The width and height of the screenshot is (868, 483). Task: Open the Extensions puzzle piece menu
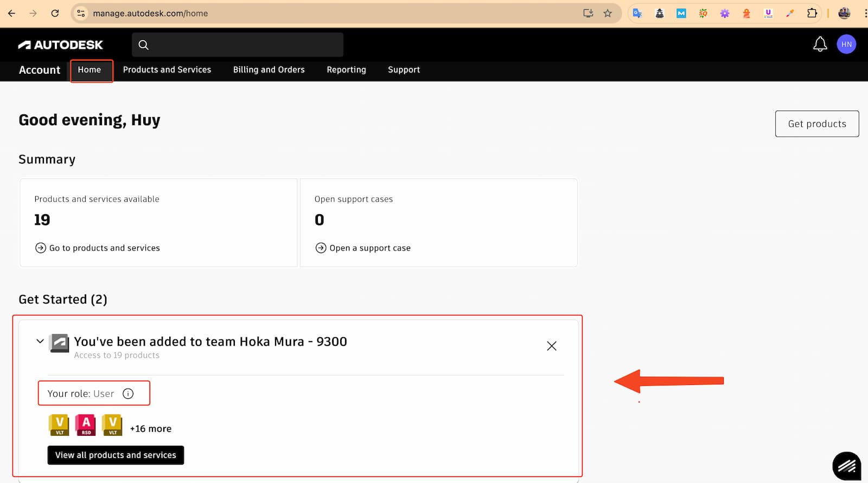coord(812,13)
